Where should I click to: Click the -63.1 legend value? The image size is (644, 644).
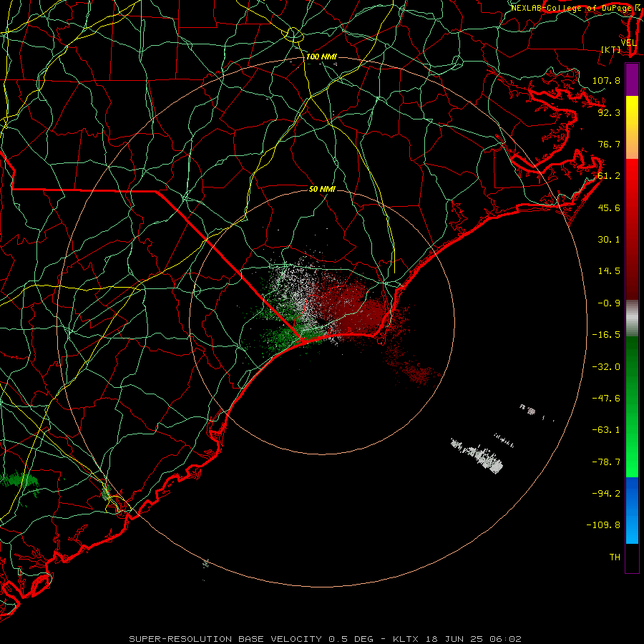point(606,430)
